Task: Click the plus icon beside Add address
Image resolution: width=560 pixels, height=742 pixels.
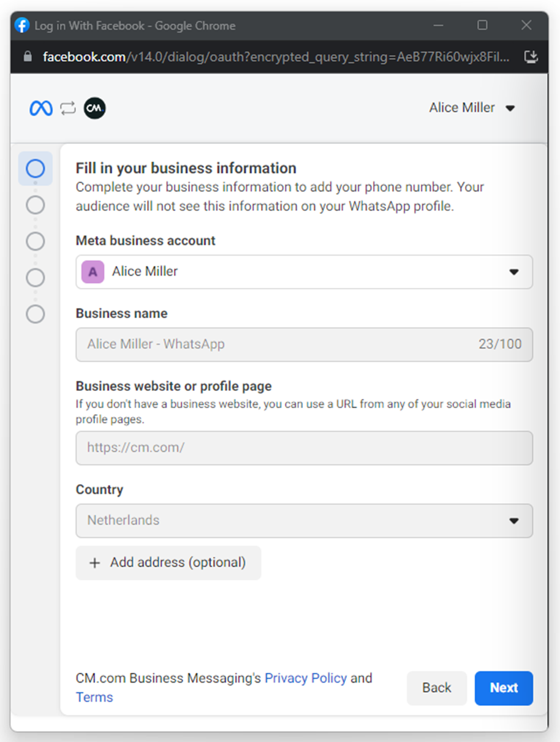Action: pos(94,563)
